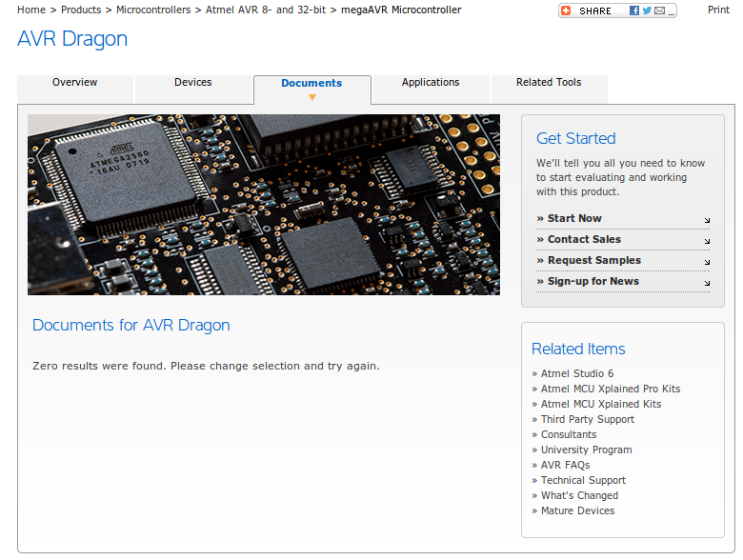Image resolution: width=743 pixels, height=560 pixels.
Task: Click the Sign-up for News link
Action: 593,281
